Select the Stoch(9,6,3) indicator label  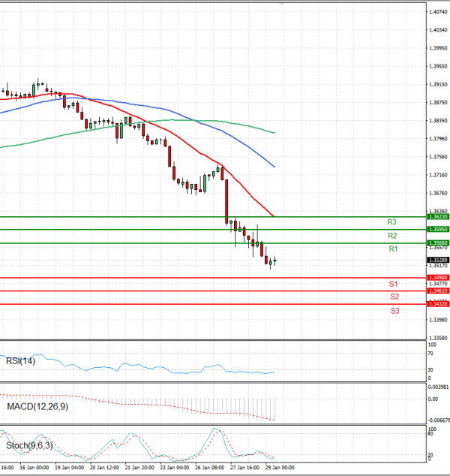tap(28, 447)
